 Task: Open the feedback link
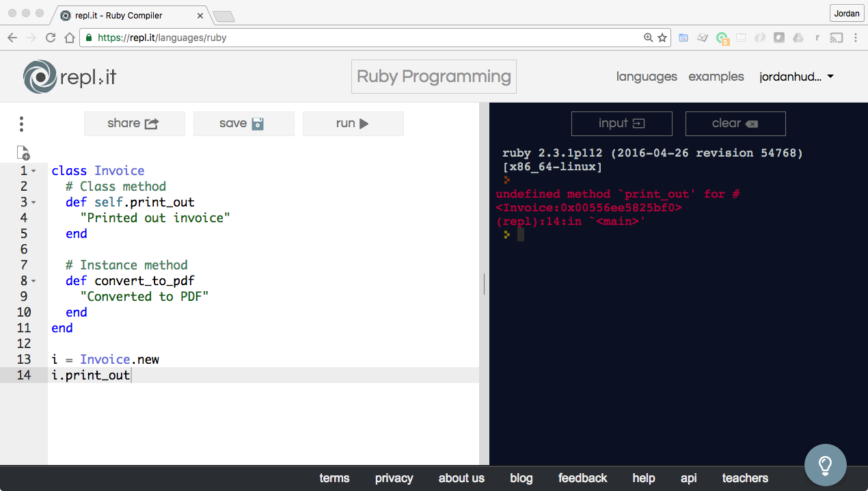pos(582,478)
